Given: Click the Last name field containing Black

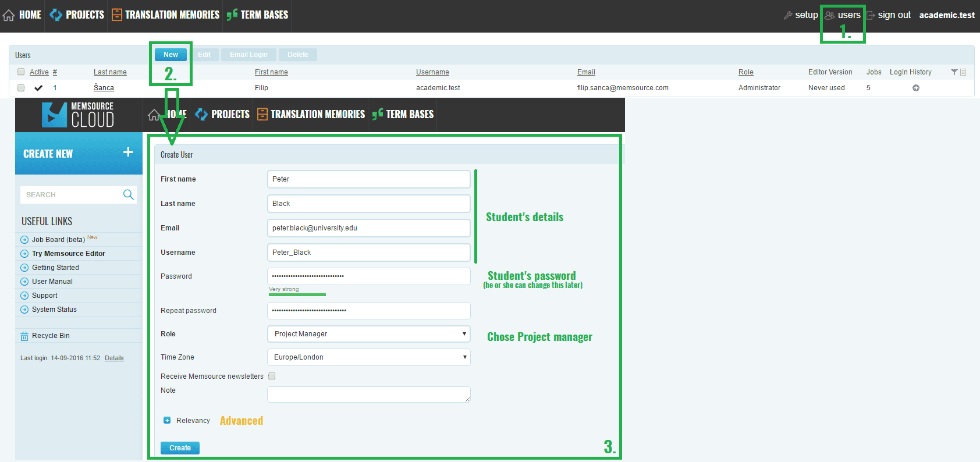Looking at the screenshot, I should click(x=368, y=204).
